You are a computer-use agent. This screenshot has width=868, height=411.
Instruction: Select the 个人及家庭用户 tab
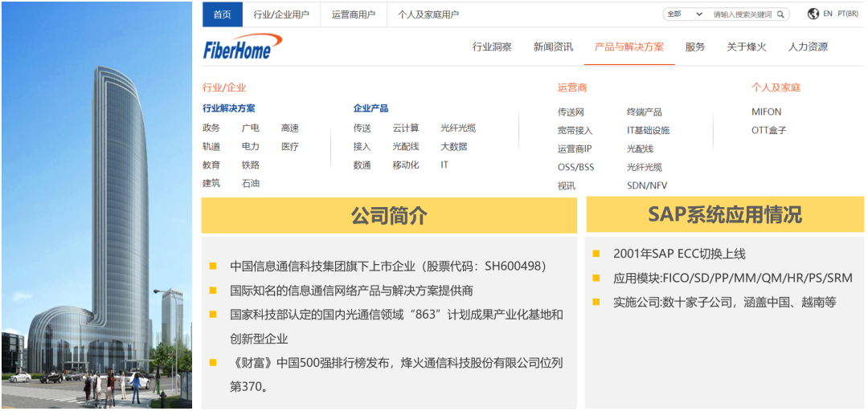[x=428, y=14]
